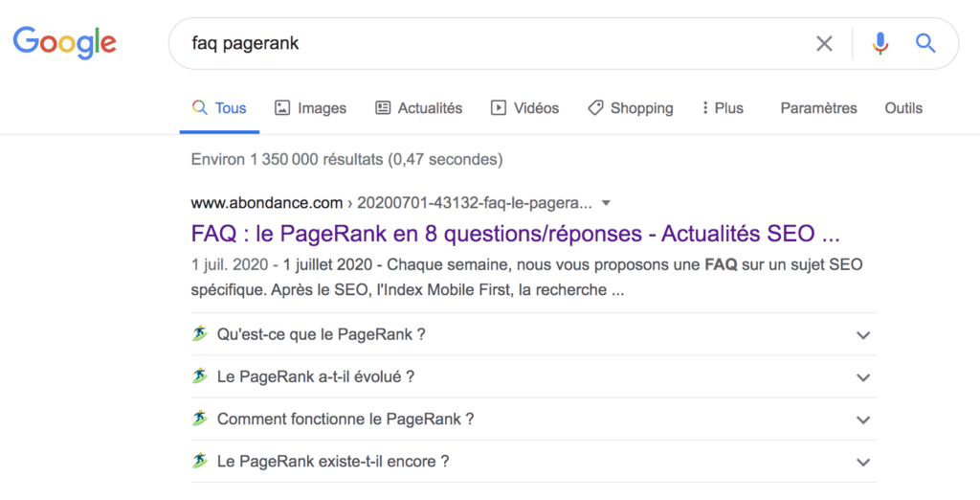Image resolution: width=980 pixels, height=500 pixels.
Task: Click the "Qu'est-ce que le PageRank ?" question text
Action: 322,334
